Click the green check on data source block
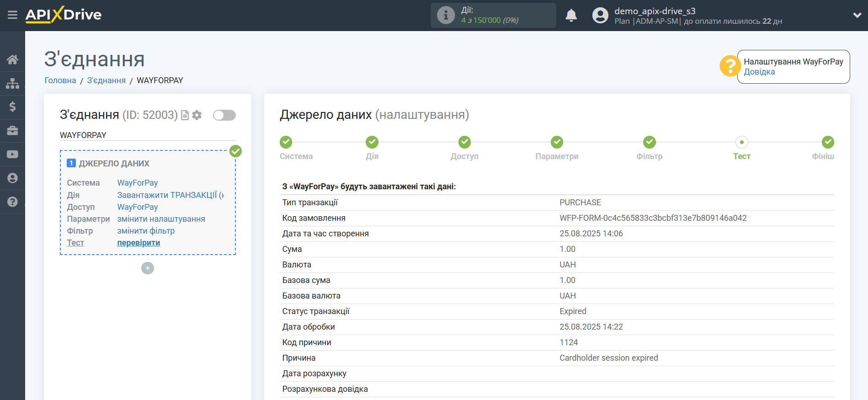Screen dimensions: 868x400 click(235, 151)
